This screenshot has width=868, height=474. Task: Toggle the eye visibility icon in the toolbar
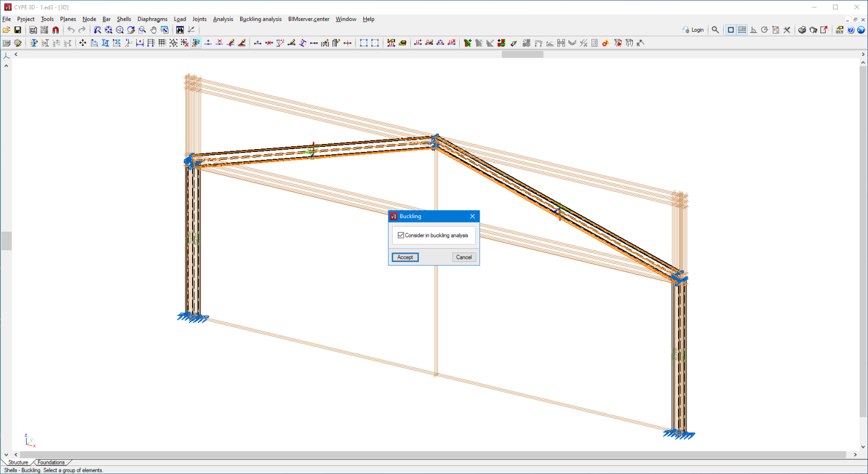click(196, 43)
